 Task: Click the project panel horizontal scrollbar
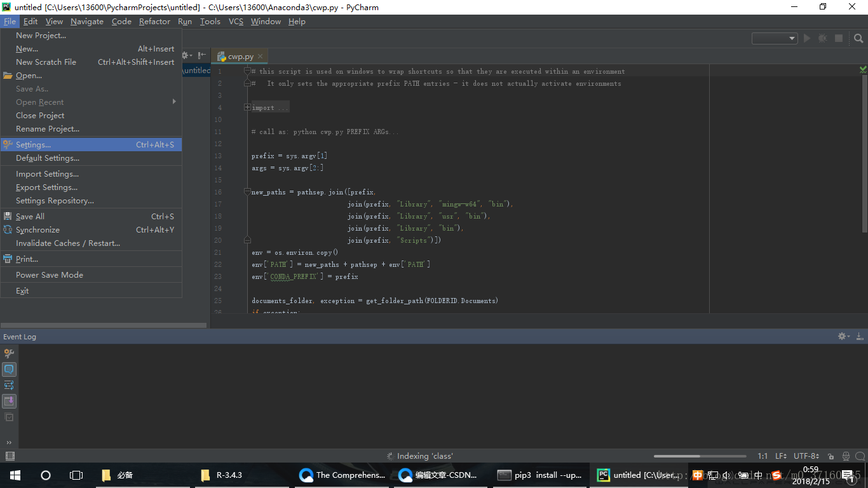(103, 325)
